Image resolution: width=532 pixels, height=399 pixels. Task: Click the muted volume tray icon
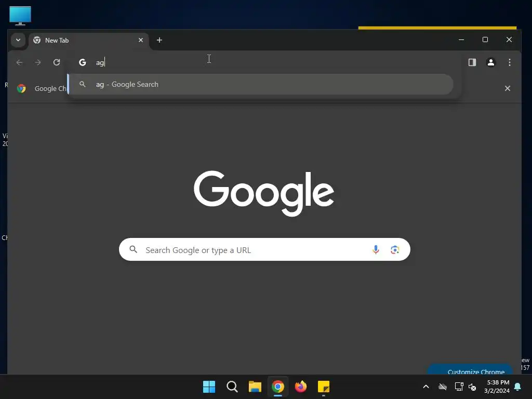[x=472, y=387]
